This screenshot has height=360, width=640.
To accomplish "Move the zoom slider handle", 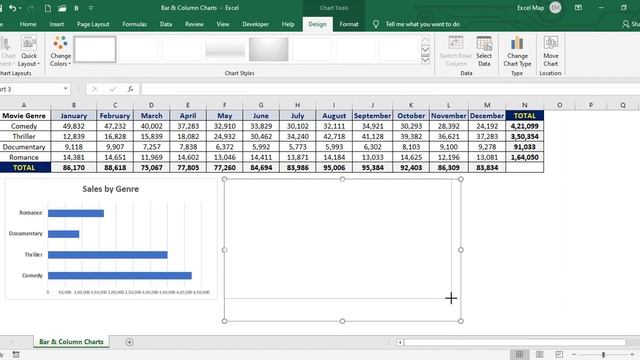I will click(603, 354).
